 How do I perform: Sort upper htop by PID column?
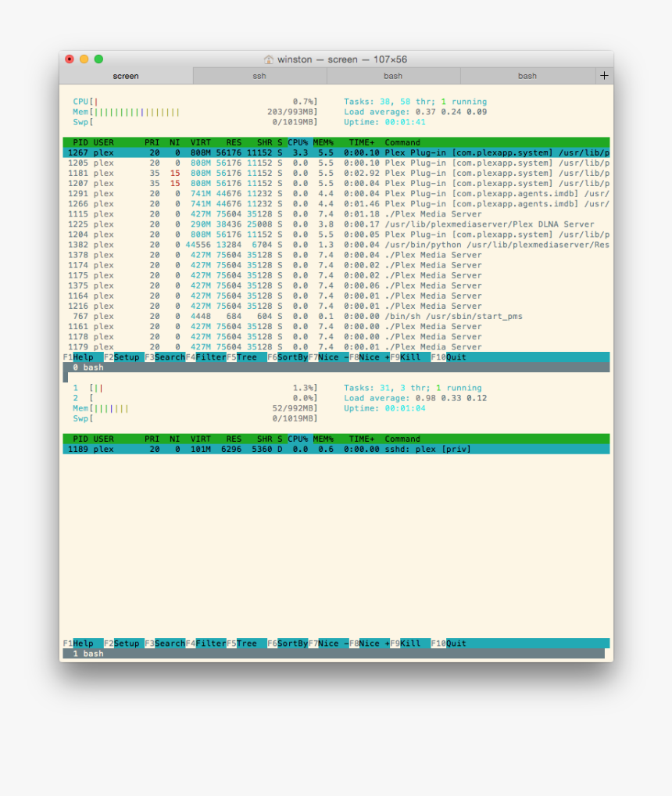(x=80, y=142)
